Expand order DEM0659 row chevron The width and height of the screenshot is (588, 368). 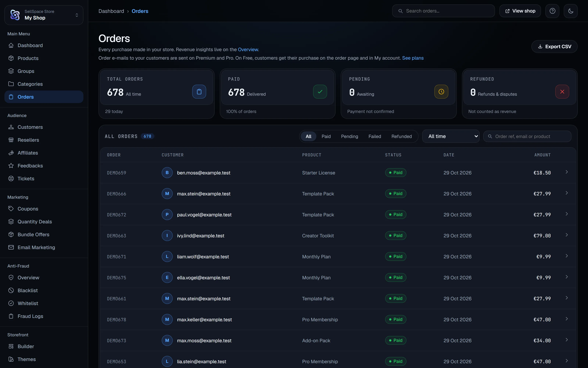click(567, 172)
